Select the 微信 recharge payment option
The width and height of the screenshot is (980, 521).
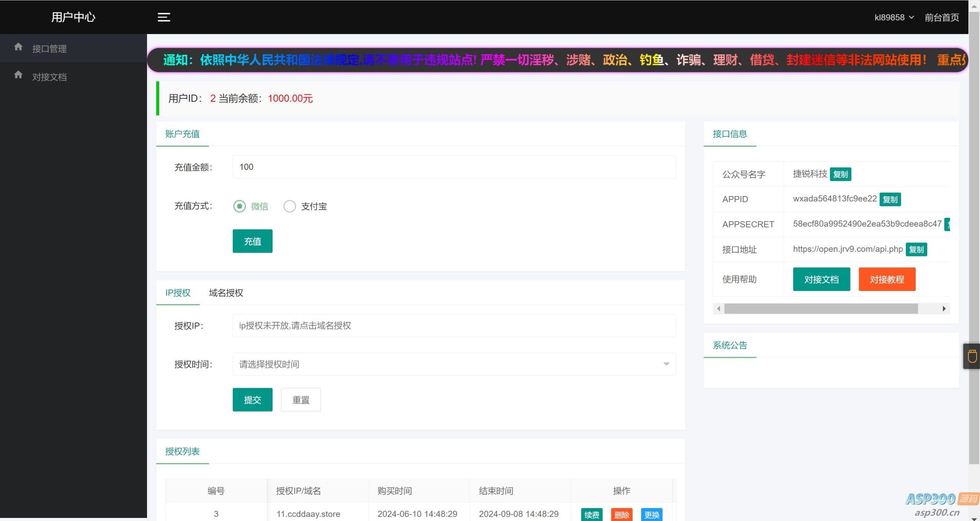pyautogui.click(x=240, y=206)
